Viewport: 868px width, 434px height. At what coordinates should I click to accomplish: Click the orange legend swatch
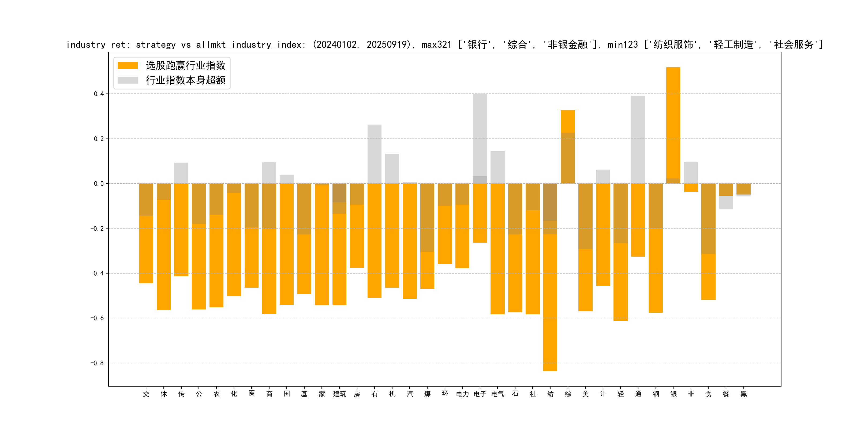tap(127, 65)
